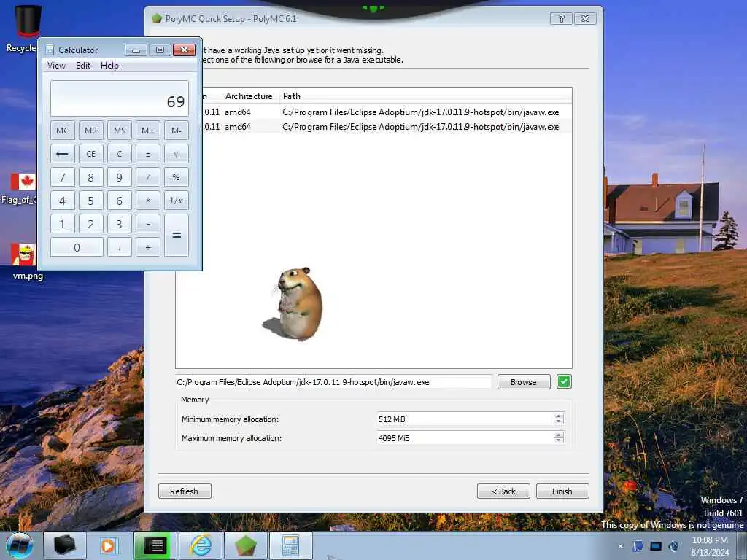The image size is (747, 560).
Task: Click Finish in PolyMC Quick Setup
Action: [x=562, y=491]
